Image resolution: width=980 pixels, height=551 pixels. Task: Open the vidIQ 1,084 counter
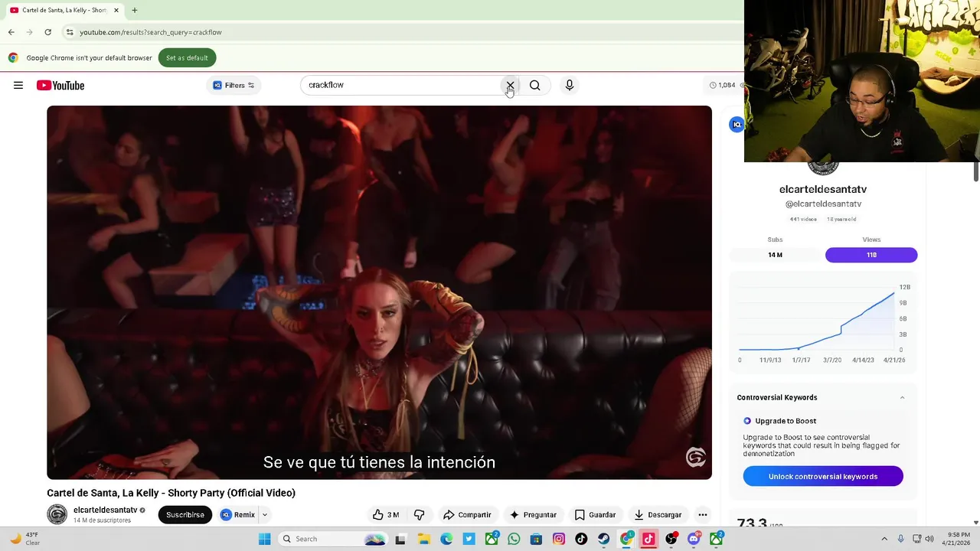pyautogui.click(x=723, y=85)
